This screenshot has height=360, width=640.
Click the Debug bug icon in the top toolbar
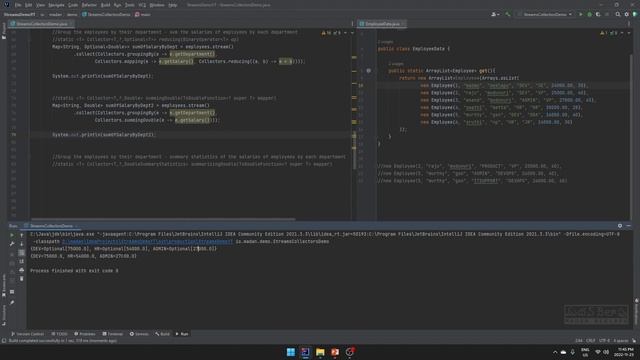tap(589, 14)
